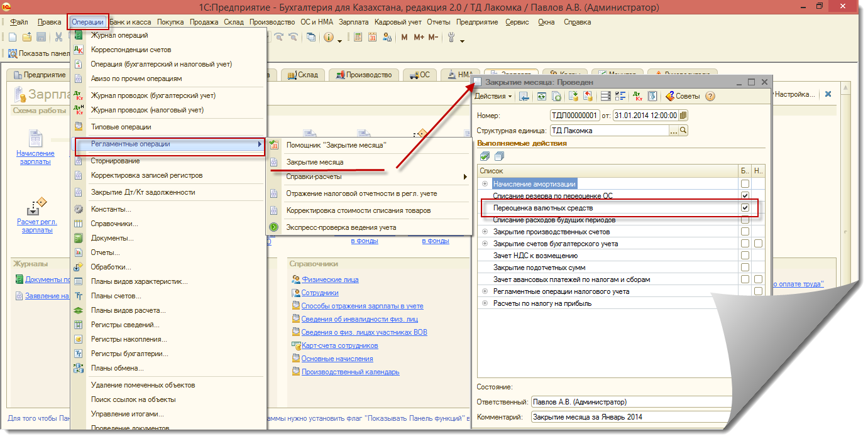This screenshot has width=868, height=439.
Task: Click the uncheck-all actions icon above the list
Action: tap(498, 156)
